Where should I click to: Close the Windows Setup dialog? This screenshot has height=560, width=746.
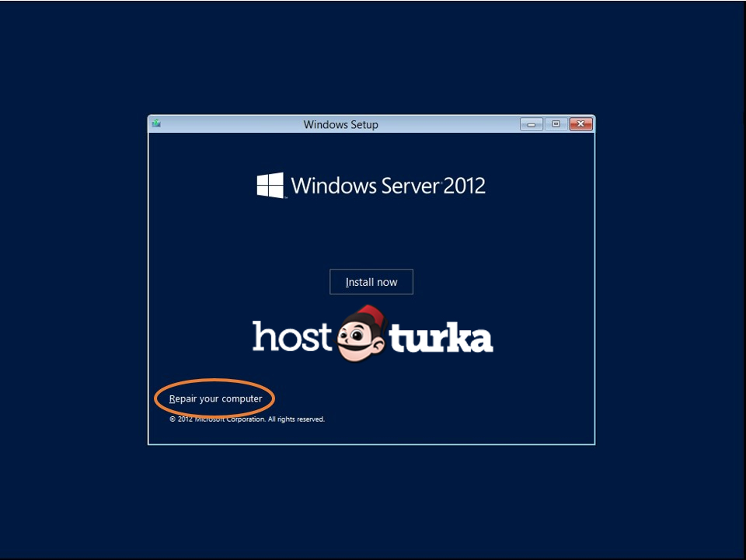coord(580,124)
